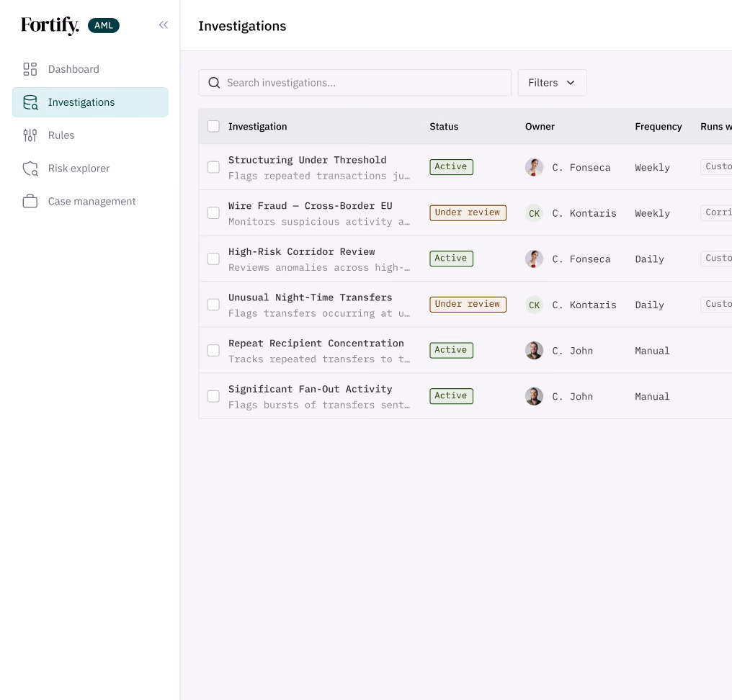Click the Search investigations input field
The width and height of the screenshot is (732, 700).
tap(354, 83)
